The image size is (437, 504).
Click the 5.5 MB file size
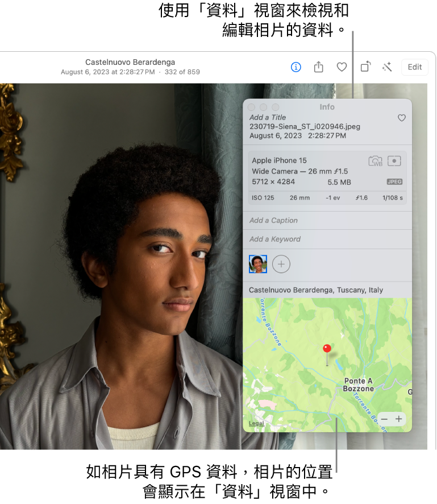click(339, 182)
